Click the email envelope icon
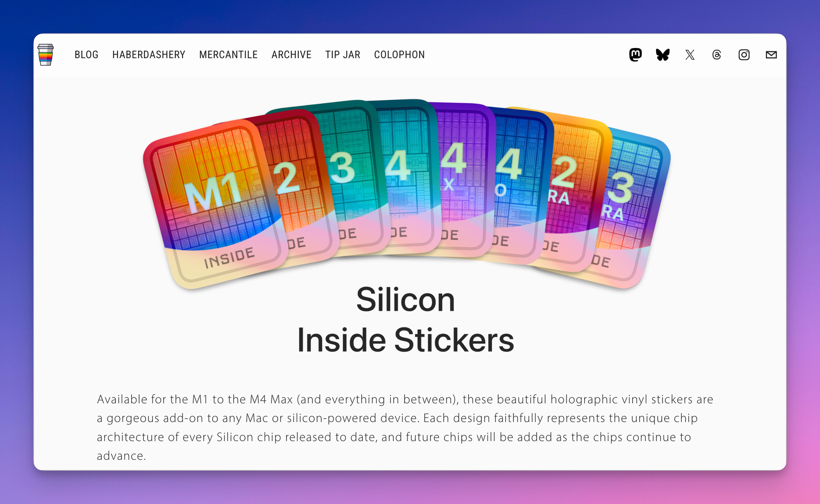 tap(771, 54)
